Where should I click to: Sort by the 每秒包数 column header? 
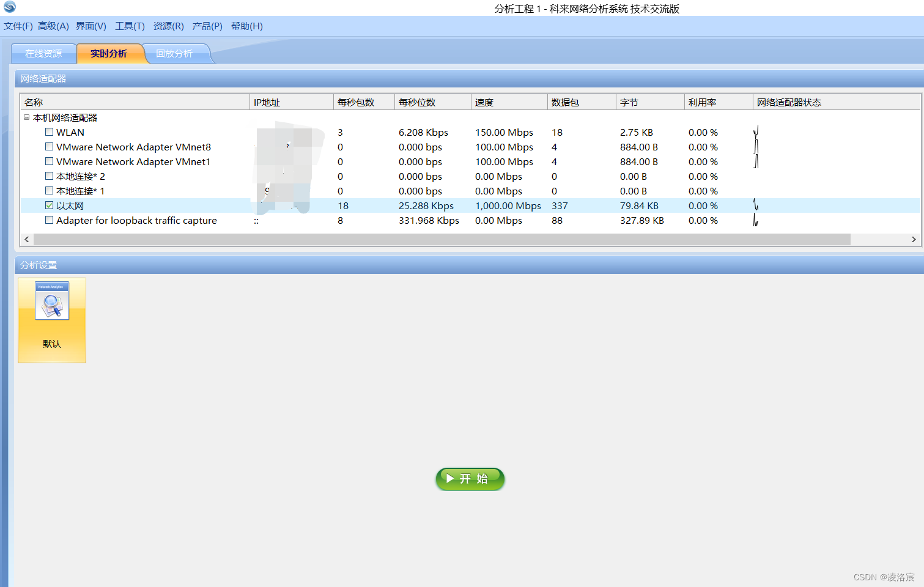pyautogui.click(x=364, y=102)
